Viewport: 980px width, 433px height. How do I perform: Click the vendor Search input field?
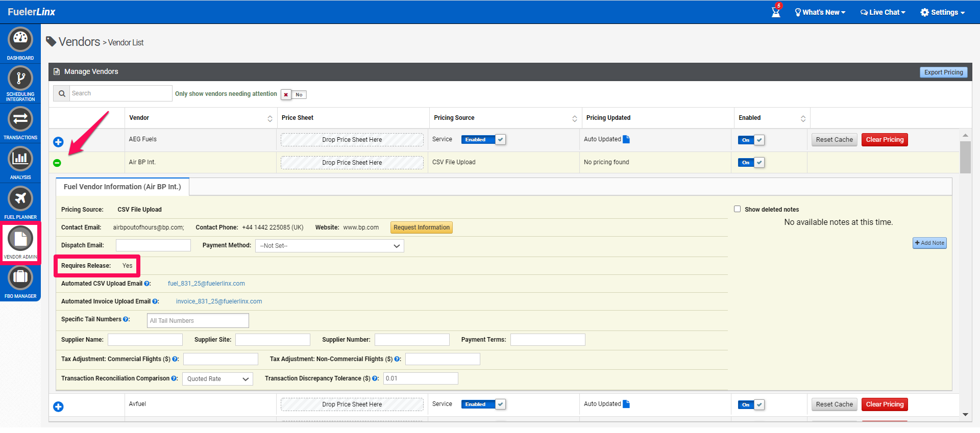tap(120, 93)
